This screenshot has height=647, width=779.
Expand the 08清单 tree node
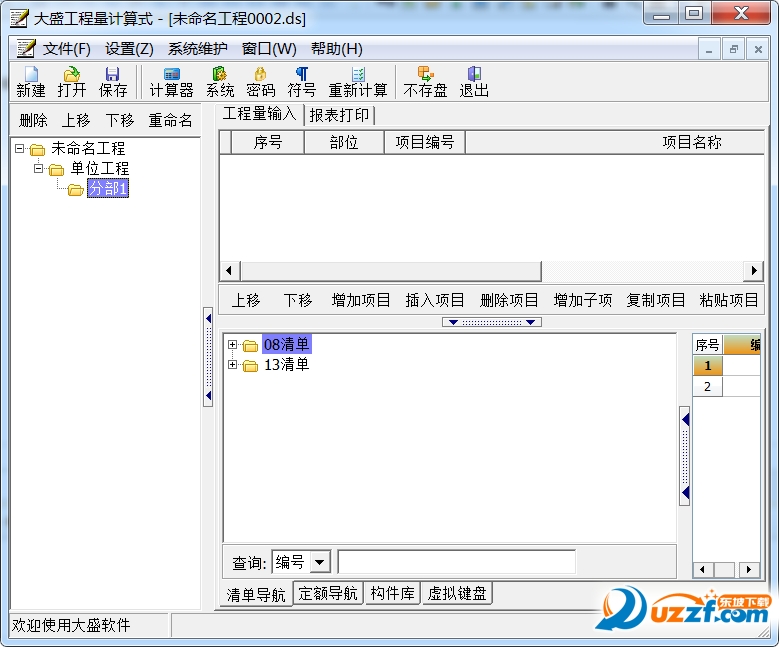tap(233, 345)
